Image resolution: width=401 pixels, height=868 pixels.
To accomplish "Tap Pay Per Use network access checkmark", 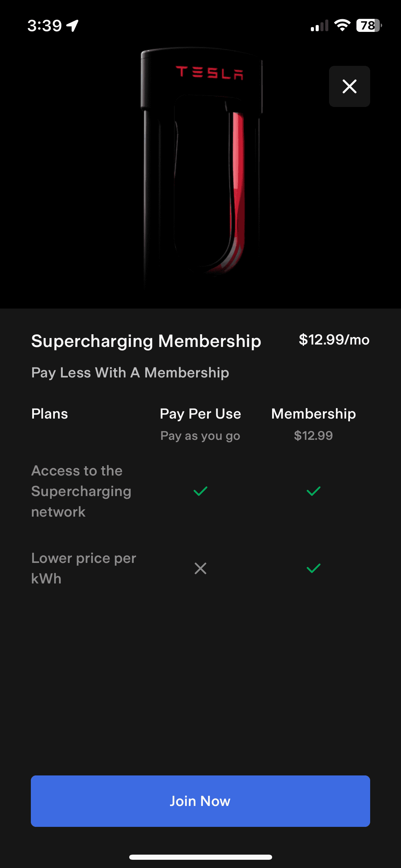I will (200, 491).
